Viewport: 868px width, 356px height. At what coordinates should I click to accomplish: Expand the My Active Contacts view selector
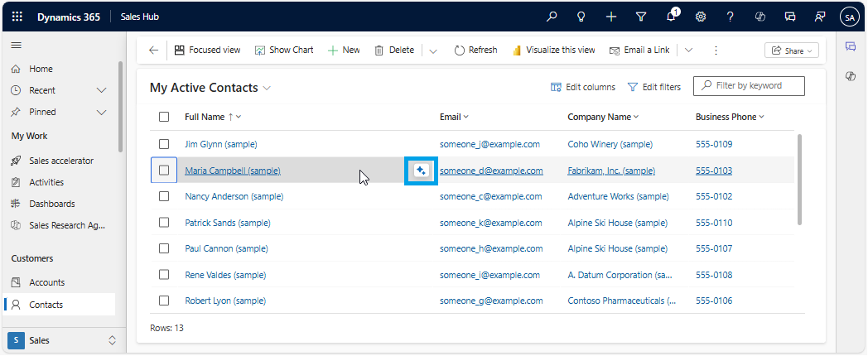tap(267, 88)
